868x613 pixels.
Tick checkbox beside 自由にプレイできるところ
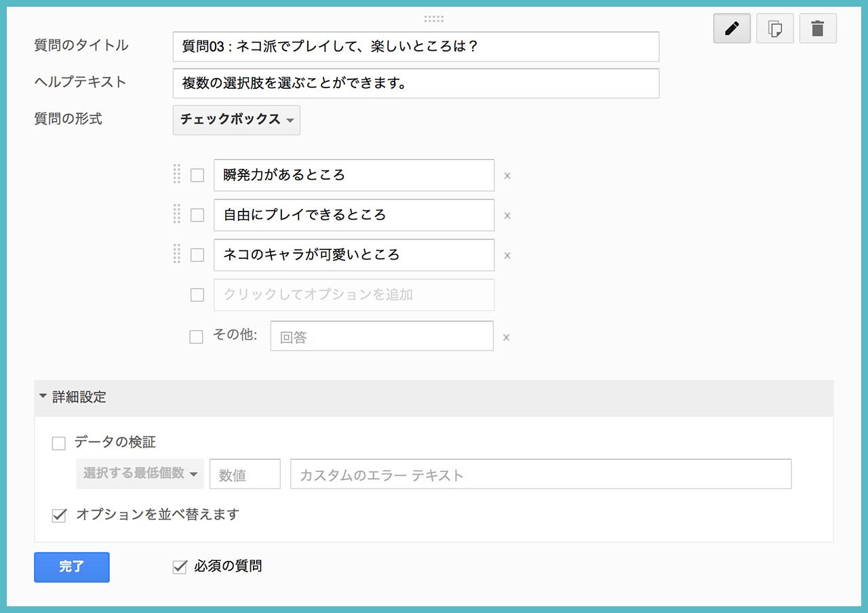[x=197, y=215]
